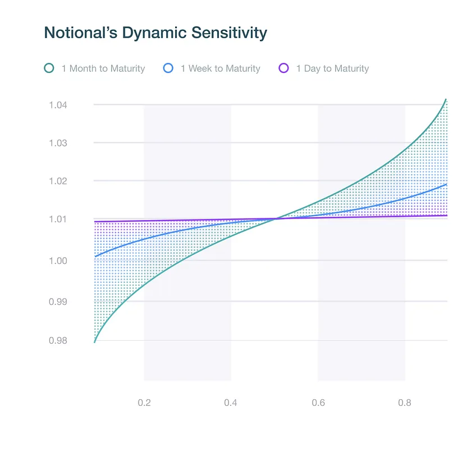Click the point where all three curves intersect
Viewport: 476px width, 457px height.
pyautogui.click(x=276, y=218)
